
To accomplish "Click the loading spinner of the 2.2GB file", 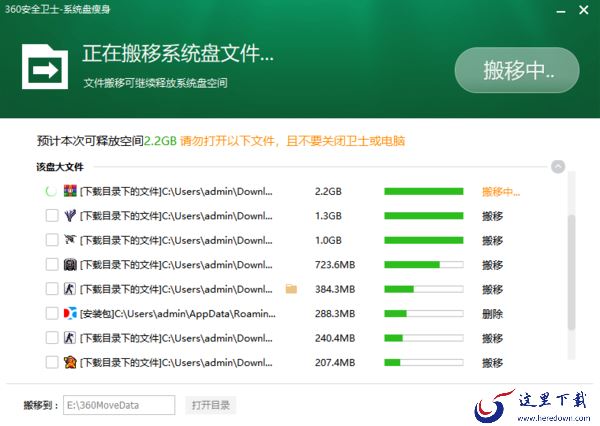I will 51,191.
